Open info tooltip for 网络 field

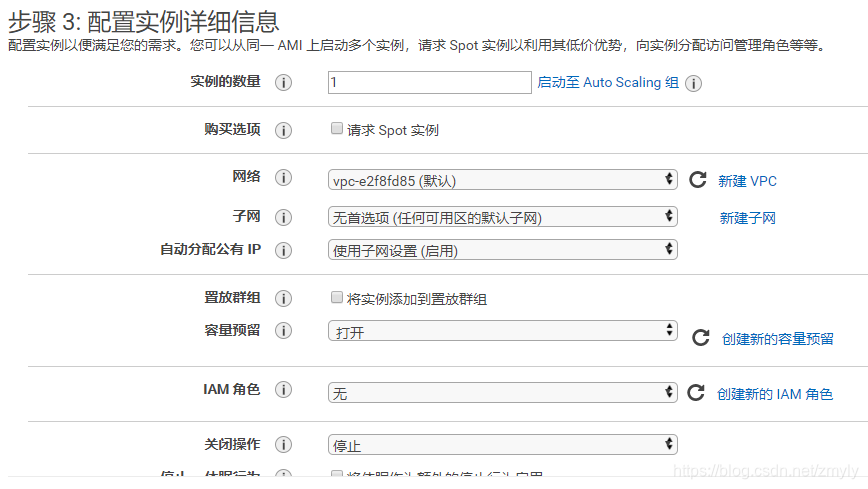[x=284, y=178]
